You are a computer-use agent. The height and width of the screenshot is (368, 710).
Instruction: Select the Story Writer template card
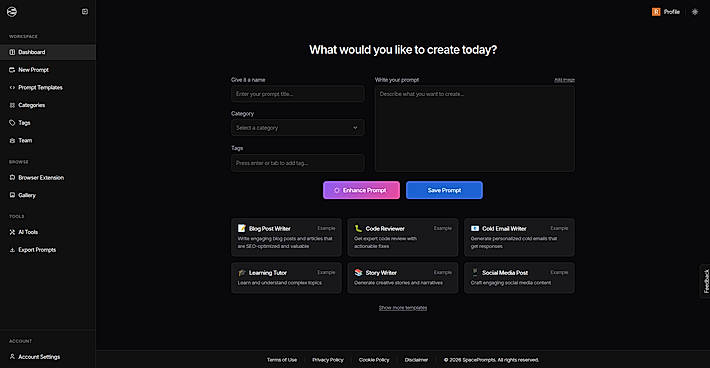pos(403,278)
